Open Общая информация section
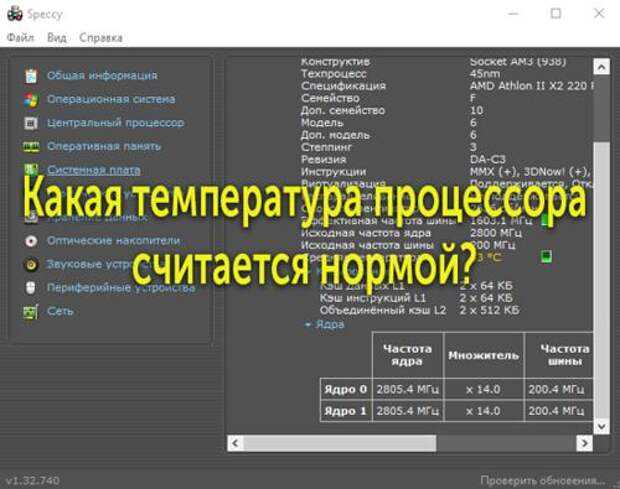The width and height of the screenshot is (620, 489). (102, 76)
